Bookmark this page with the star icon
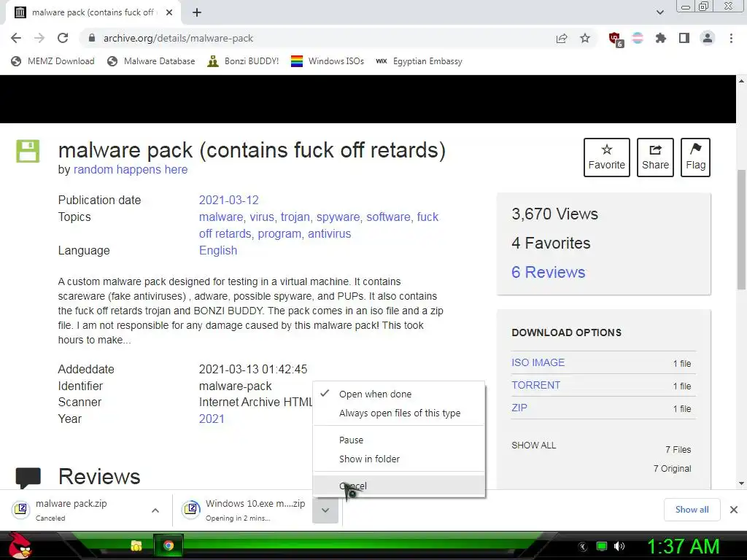The width and height of the screenshot is (747, 560). coord(585,38)
